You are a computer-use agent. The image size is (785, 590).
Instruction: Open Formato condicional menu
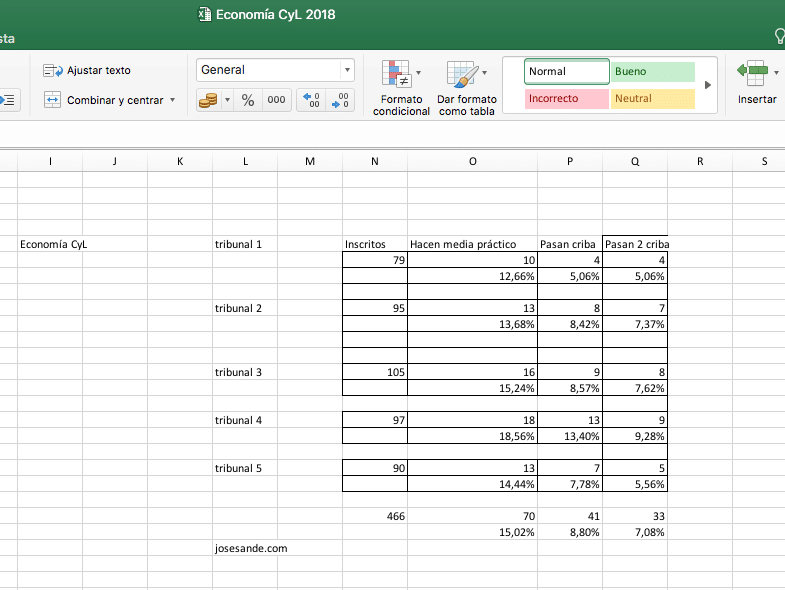pos(401,88)
